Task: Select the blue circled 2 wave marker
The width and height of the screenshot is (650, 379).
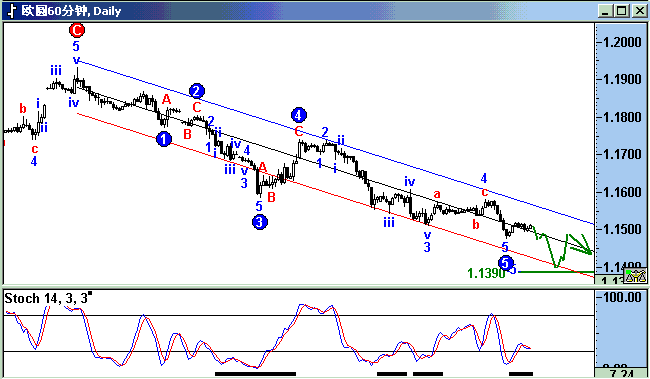Action: (x=196, y=91)
